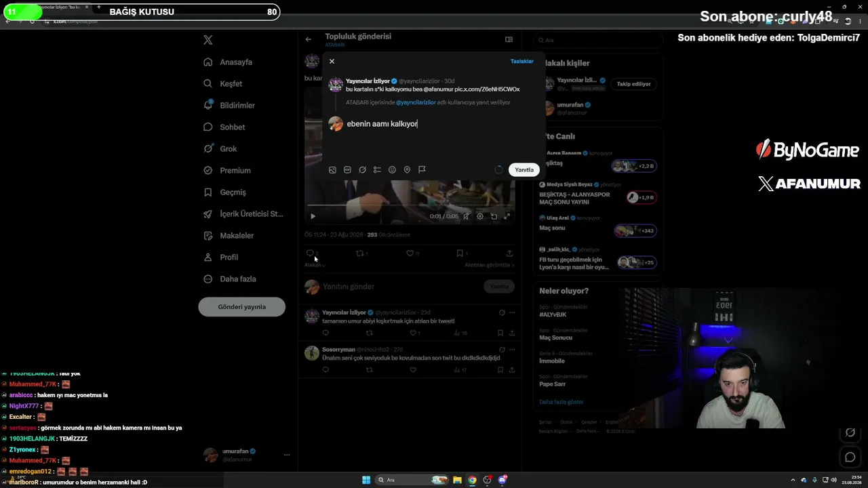The image size is (868, 488).
Task: Click the X search box
Action: pyautogui.click(x=598, y=40)
